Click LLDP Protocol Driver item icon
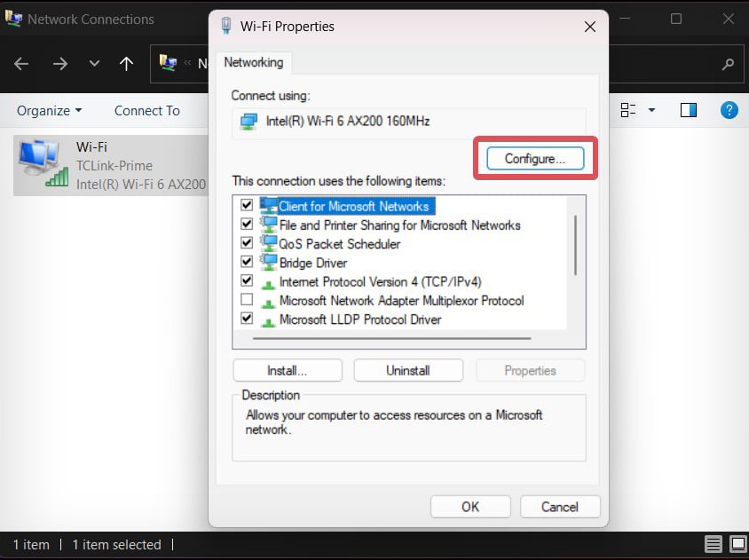749x560 pixels. [269, 322]
